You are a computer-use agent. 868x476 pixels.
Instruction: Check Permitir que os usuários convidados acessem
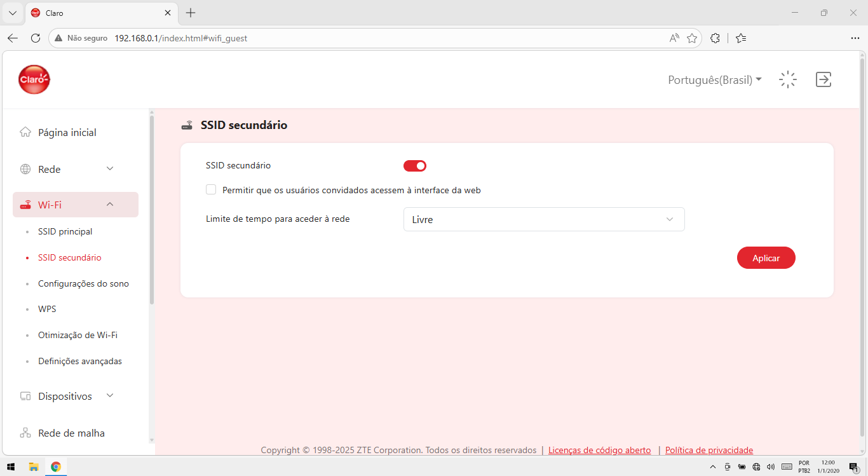click(x=211, y=189)
